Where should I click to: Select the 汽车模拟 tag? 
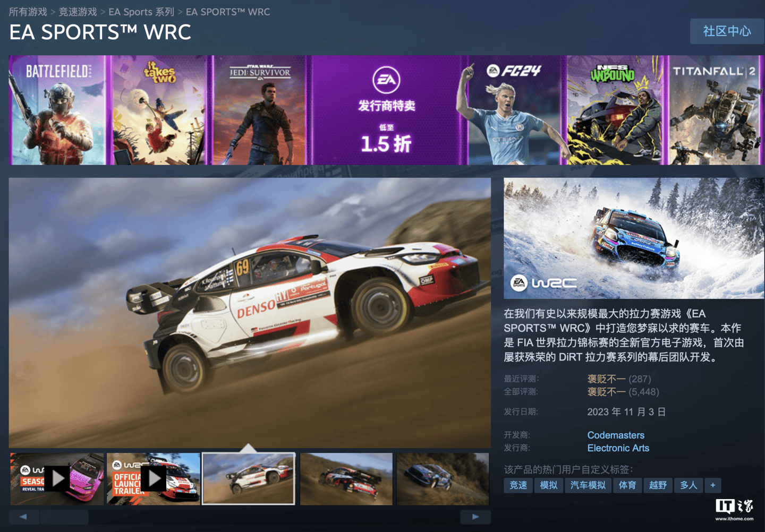coord(588,485)
